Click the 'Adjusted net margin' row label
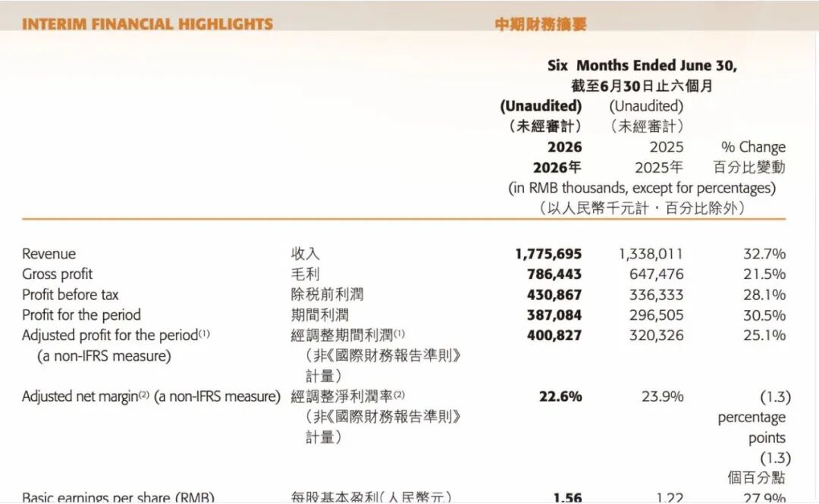This screenshot has width=819, height=504. click(80, 396)
